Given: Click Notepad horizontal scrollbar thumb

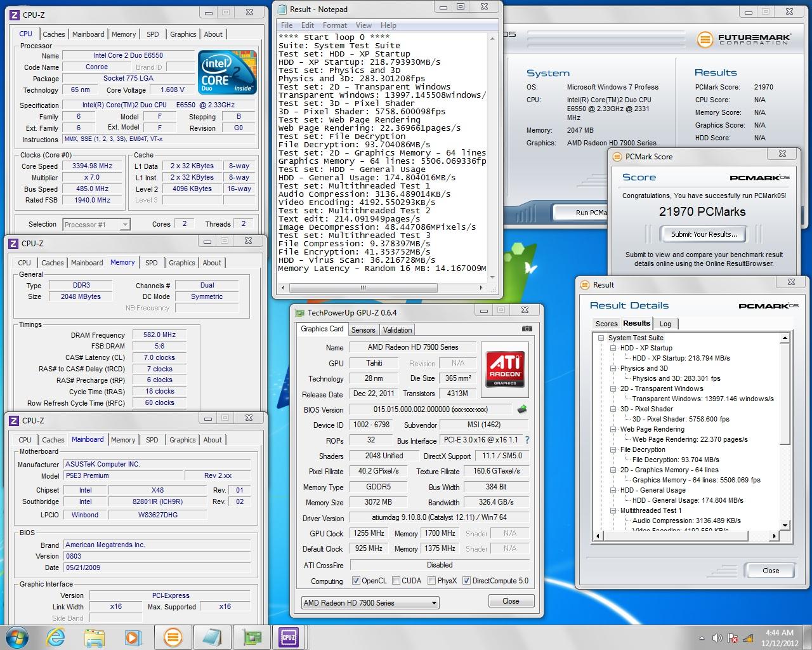Looking at the screenshot, I should (363, 288).
